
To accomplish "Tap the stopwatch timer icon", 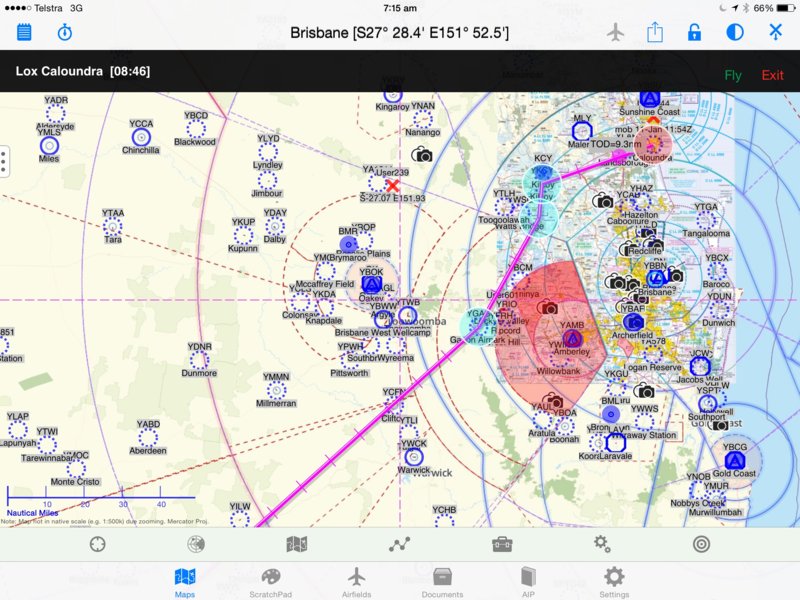I will click(64, 33).
